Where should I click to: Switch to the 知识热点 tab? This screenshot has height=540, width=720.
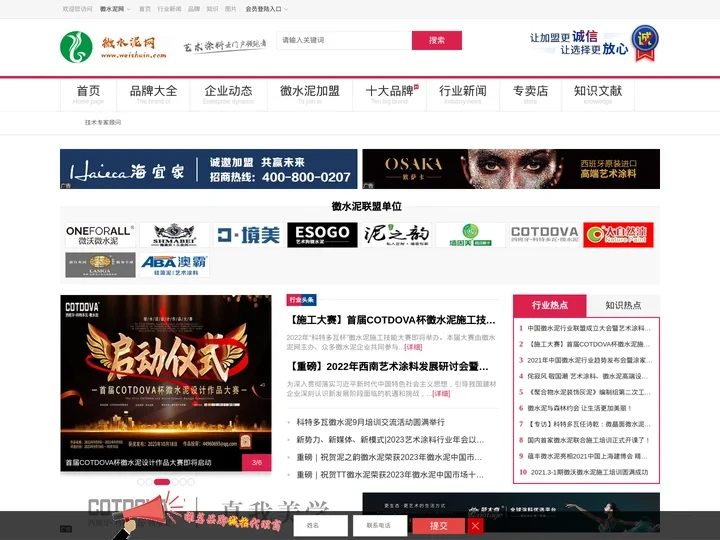click(x=623, y=305)
